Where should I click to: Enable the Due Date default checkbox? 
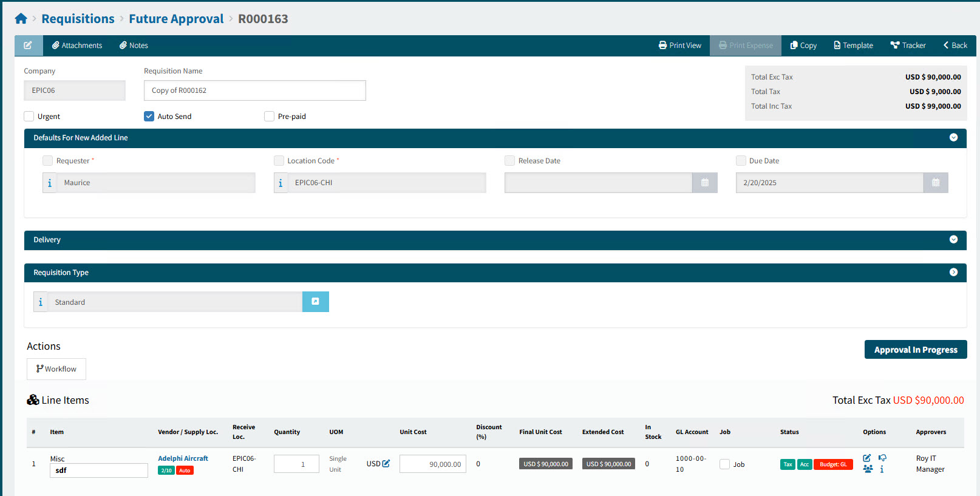[741, 161]
